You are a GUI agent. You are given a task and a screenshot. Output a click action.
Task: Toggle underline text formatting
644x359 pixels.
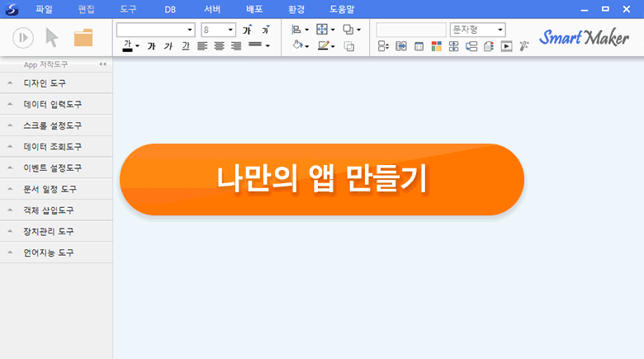point(185,46)
